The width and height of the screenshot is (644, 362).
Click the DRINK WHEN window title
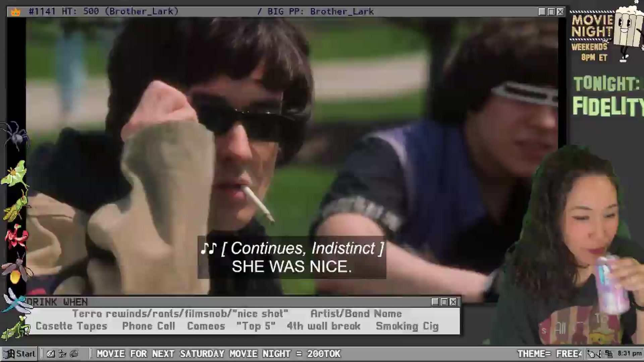click(x=57, y=302)
